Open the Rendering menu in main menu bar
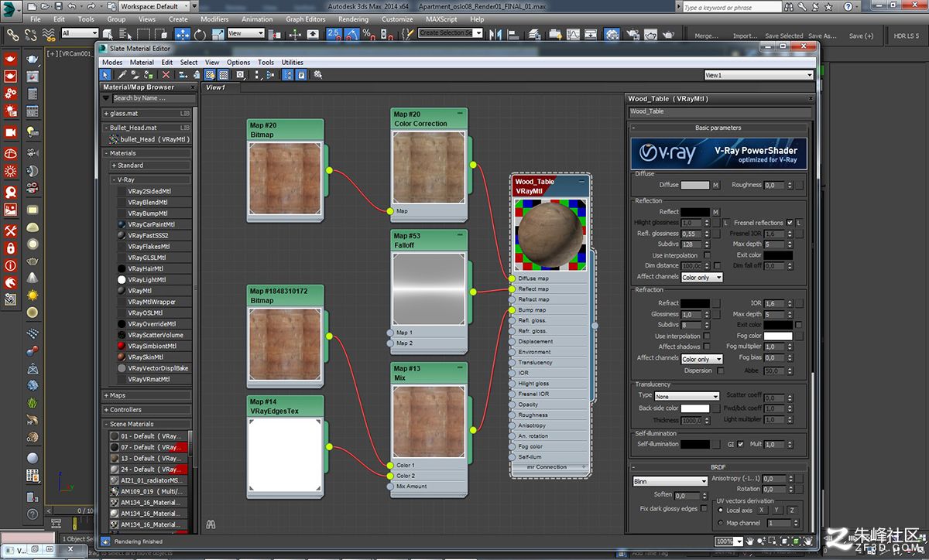This screenshot has height=560, width=929. pos(353,19)
